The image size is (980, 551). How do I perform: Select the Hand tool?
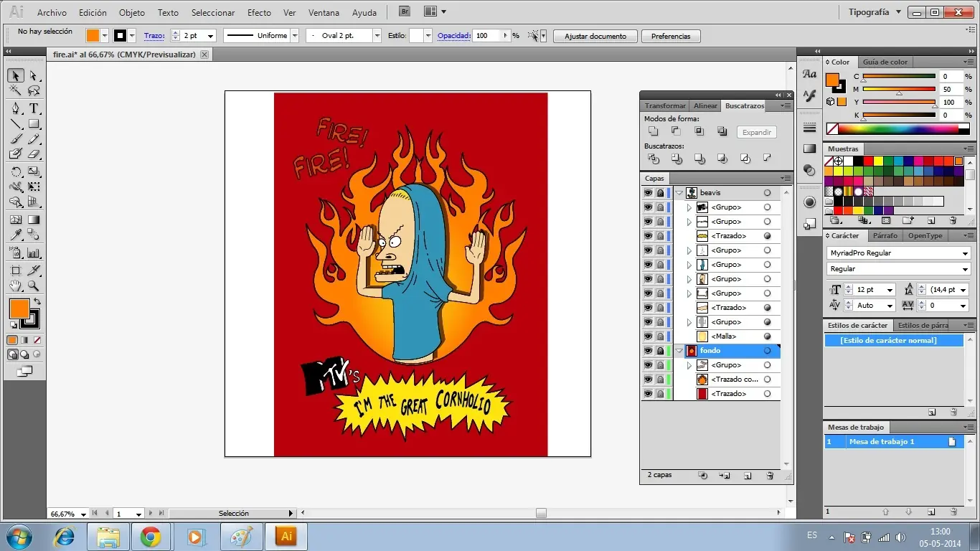click(x=15, y=286)
